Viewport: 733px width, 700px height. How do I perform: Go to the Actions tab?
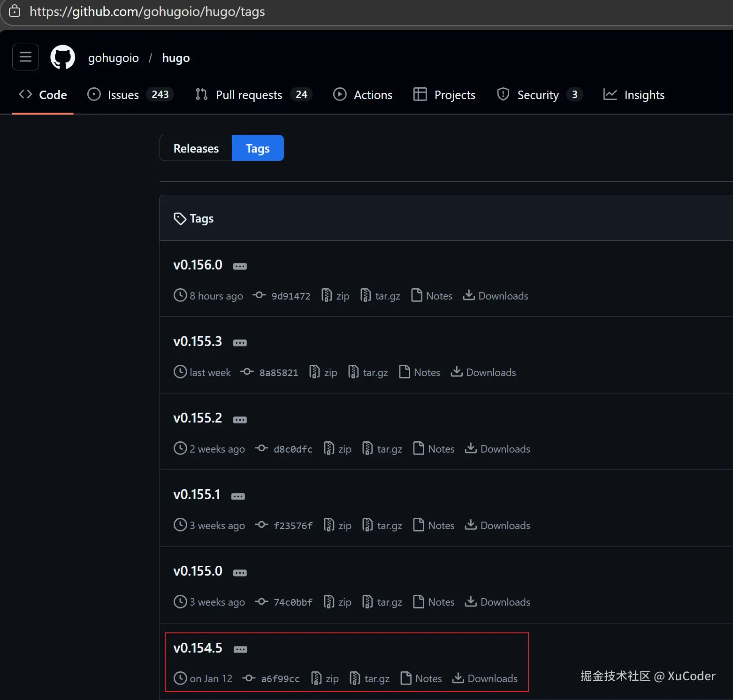pyautogui.click(x=363, y=95)
